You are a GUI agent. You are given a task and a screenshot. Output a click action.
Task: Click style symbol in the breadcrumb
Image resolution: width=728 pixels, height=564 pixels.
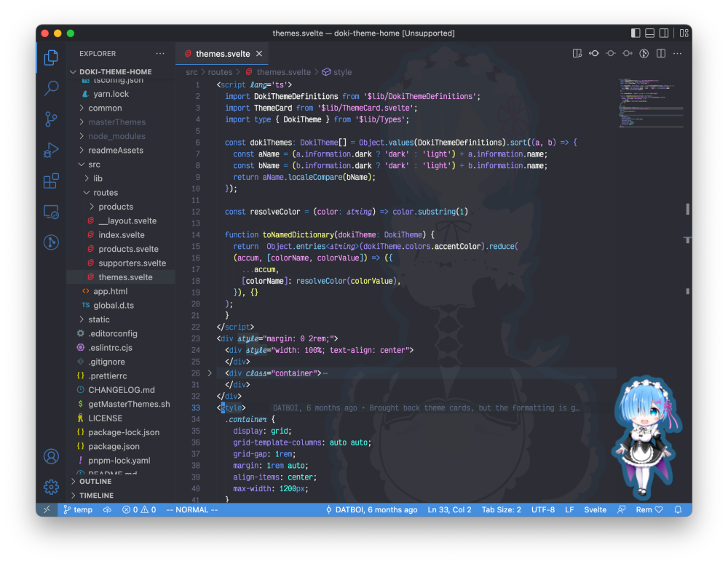[337, 72]
